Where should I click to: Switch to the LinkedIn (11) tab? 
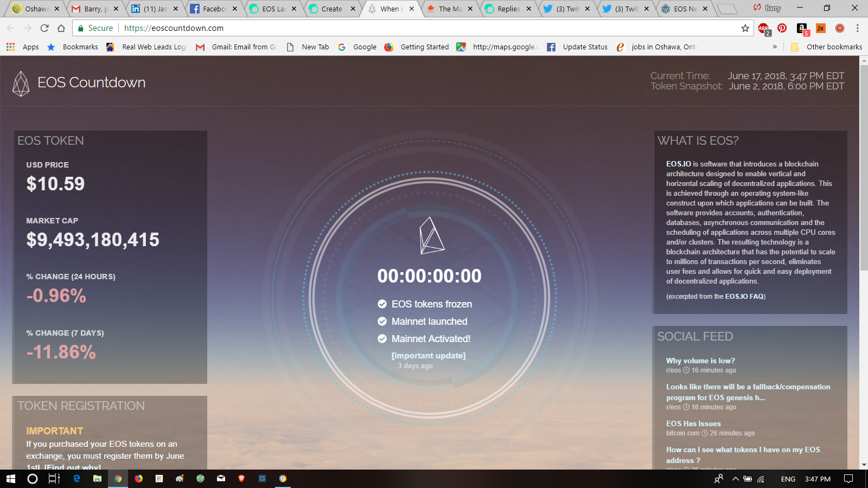click(x=154, y=9)
